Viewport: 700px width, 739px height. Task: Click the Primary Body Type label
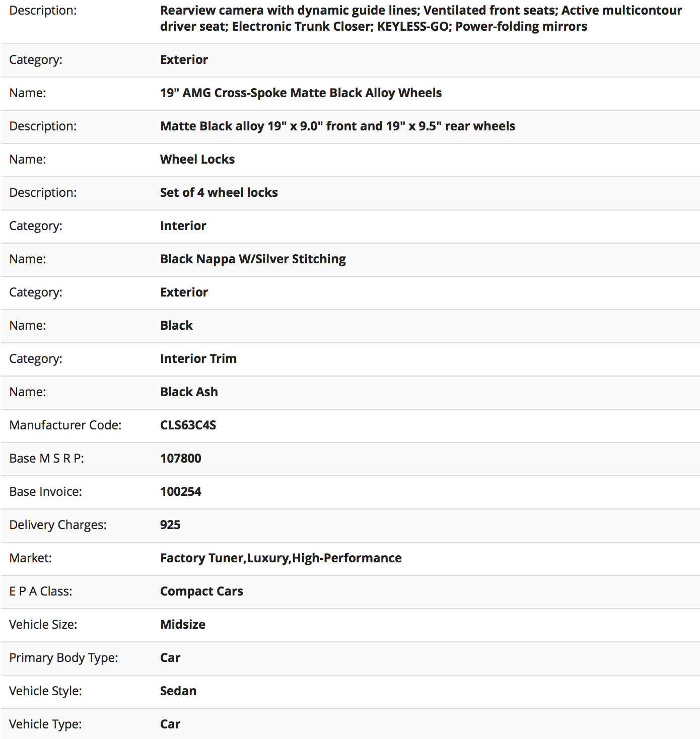point(63,658)
